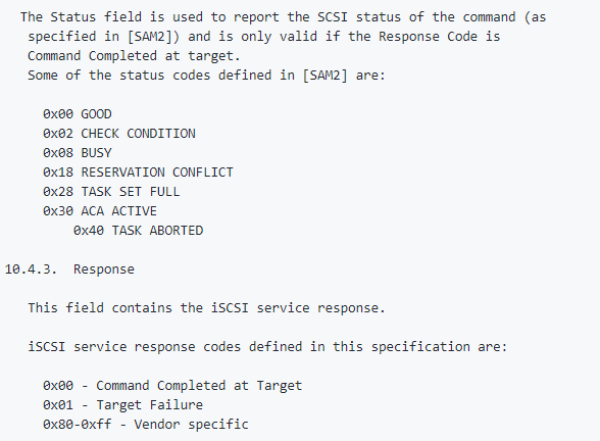Click the 0x01 Target Failure line

(x=123, y=405)
